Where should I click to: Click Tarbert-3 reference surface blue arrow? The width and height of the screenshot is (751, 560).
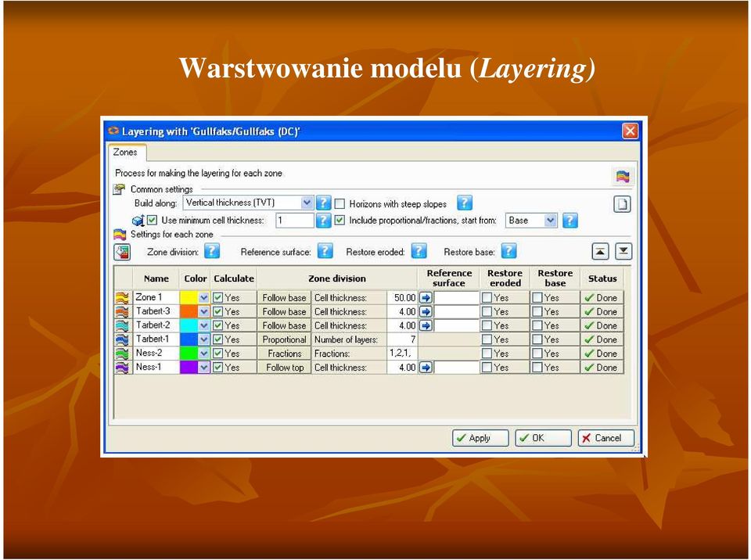426,311
